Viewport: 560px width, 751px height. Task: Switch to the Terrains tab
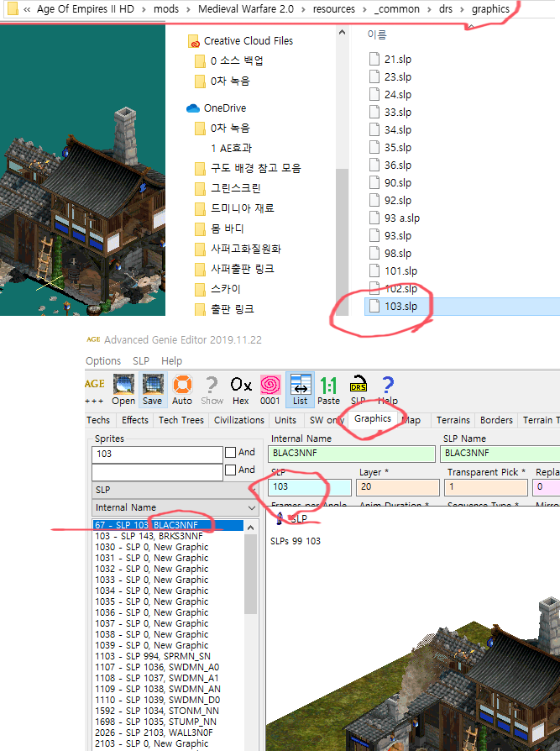pyautogui.click(x=453, y=420)
